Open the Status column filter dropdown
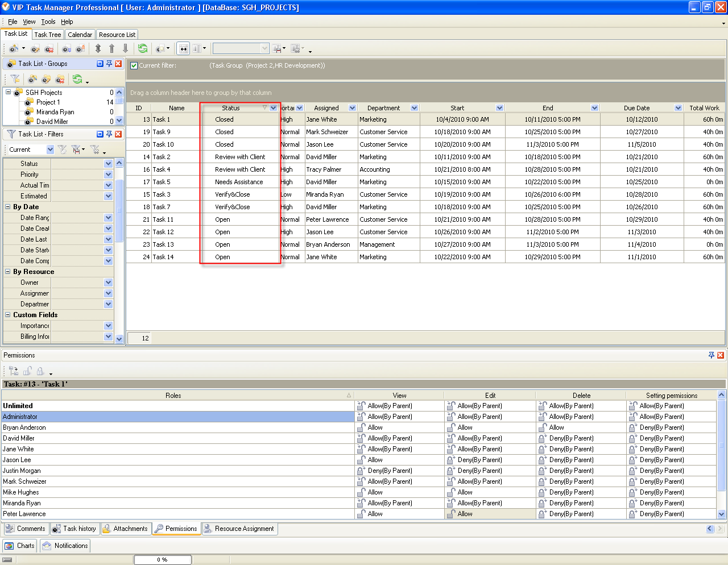 (274, 108)
